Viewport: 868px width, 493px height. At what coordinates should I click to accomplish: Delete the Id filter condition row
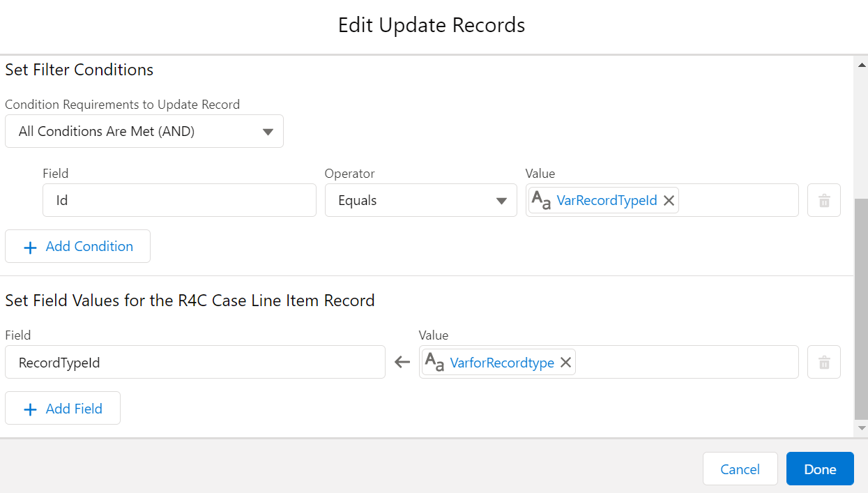click(824, 201)
